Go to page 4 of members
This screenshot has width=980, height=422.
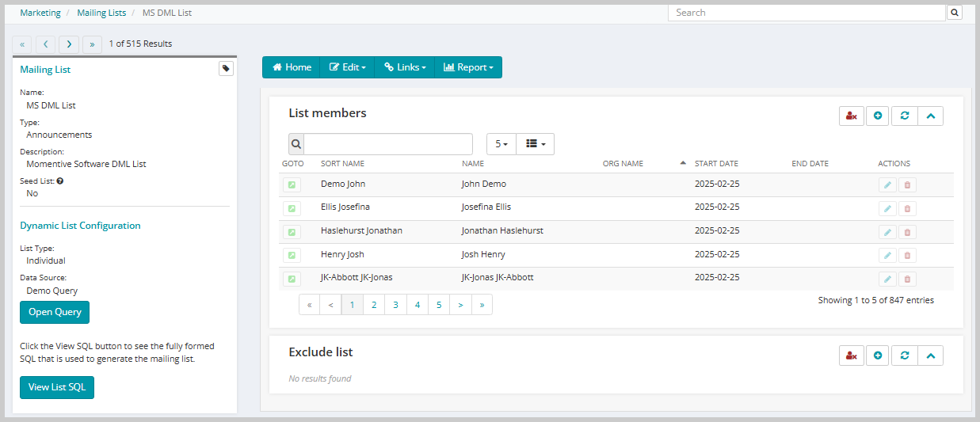coord(417,304)
